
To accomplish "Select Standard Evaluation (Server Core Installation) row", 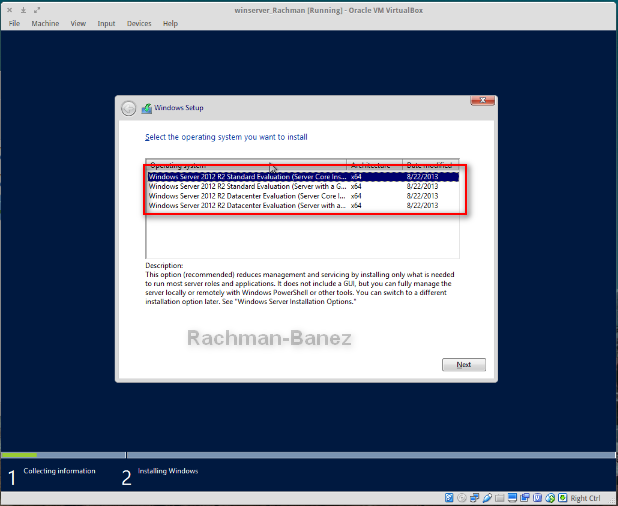I will pos(303,177).
